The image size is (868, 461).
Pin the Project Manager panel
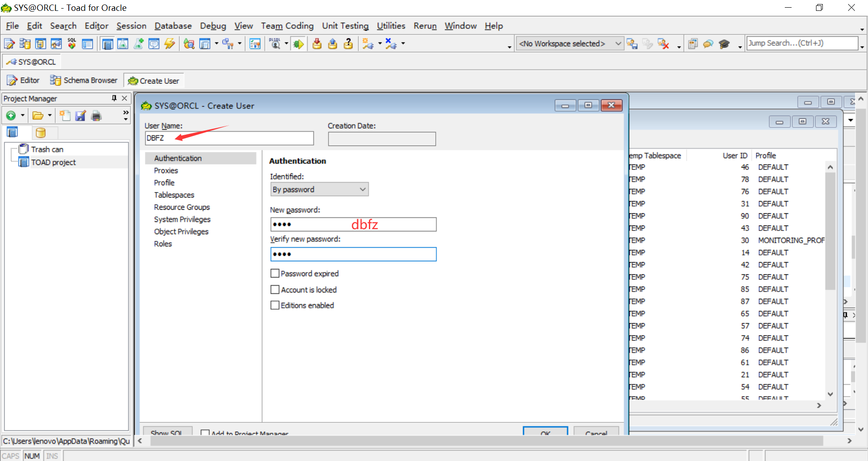click(x=114, y=98)
